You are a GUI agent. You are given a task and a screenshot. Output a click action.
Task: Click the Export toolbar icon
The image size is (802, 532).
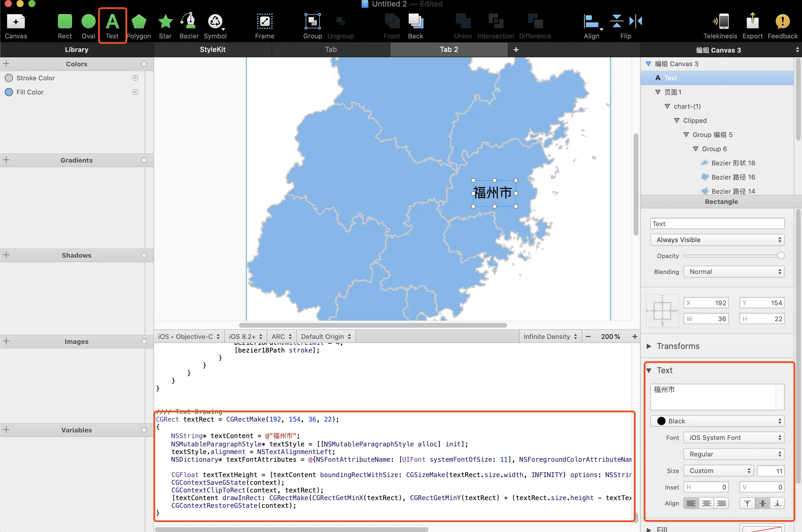click(x=752, y=22)
